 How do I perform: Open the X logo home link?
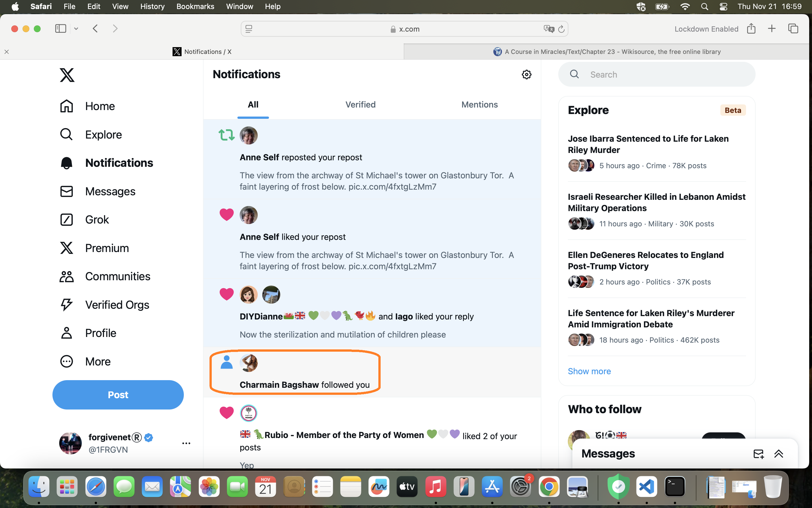coord(67,75)
